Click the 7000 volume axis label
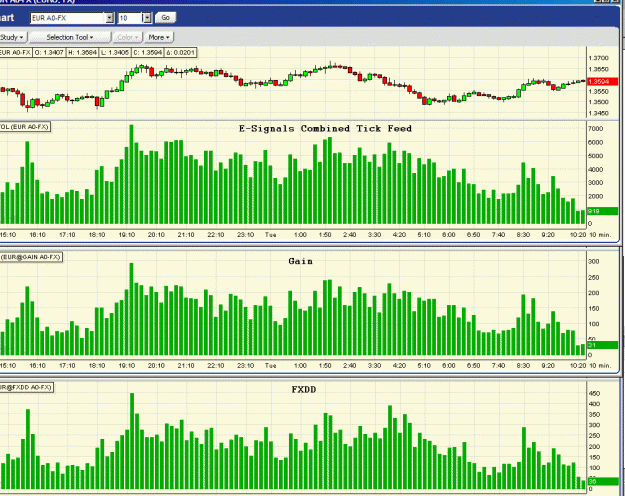Screen dimensions: 625x496 [x=596, y=129]
